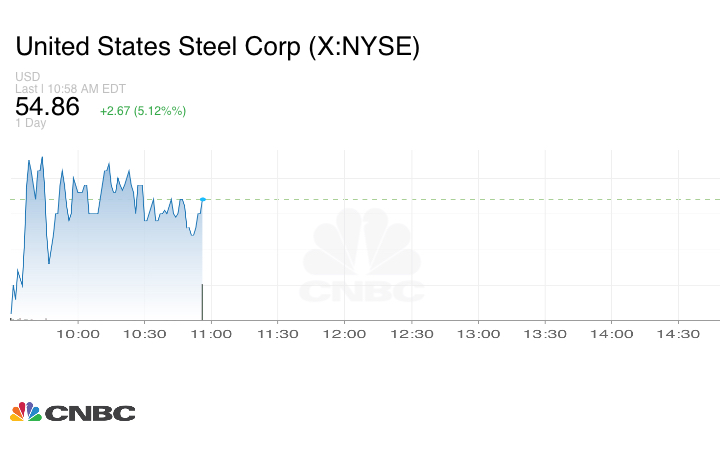Click the dark volume bar near 11:00
Image resolution: width=720 pixels, height=450 pixels.
tap(202, 302)
